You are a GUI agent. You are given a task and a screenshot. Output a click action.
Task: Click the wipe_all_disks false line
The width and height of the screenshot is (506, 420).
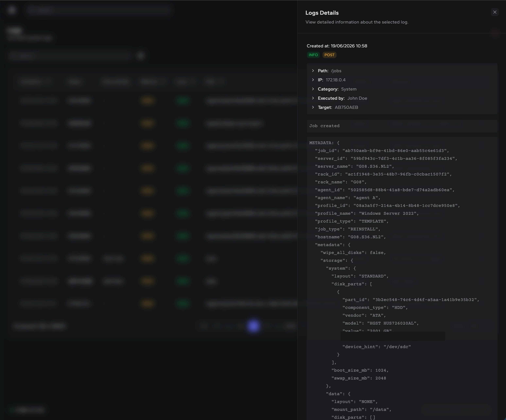tap(353, 253)
